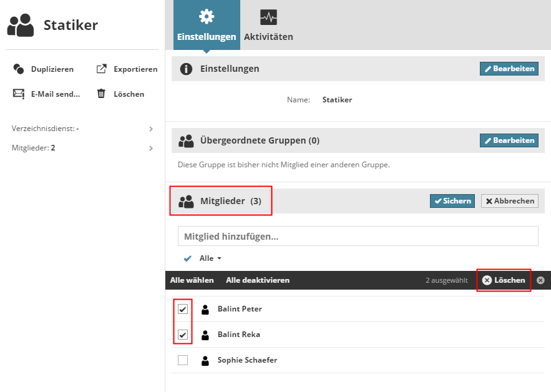The image size is (551, 392).
Task: Dismiss selection bar with the round X icon
Action: 540,280
